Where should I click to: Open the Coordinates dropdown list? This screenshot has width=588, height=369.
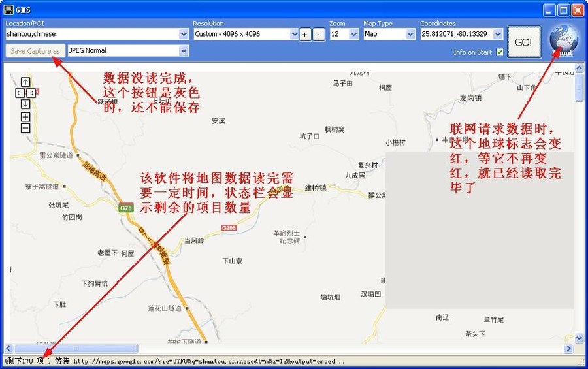click(x=498, y=34)
